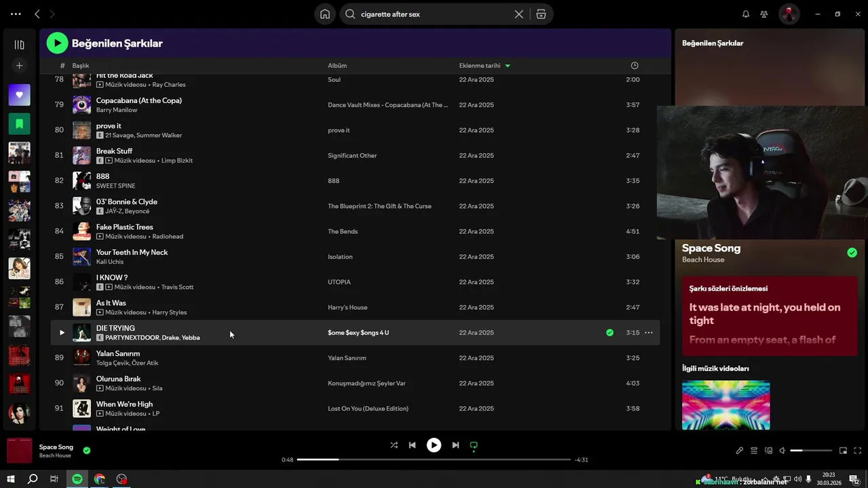Skip to the next track
The image size is (868, 488).
coord(456,445)
